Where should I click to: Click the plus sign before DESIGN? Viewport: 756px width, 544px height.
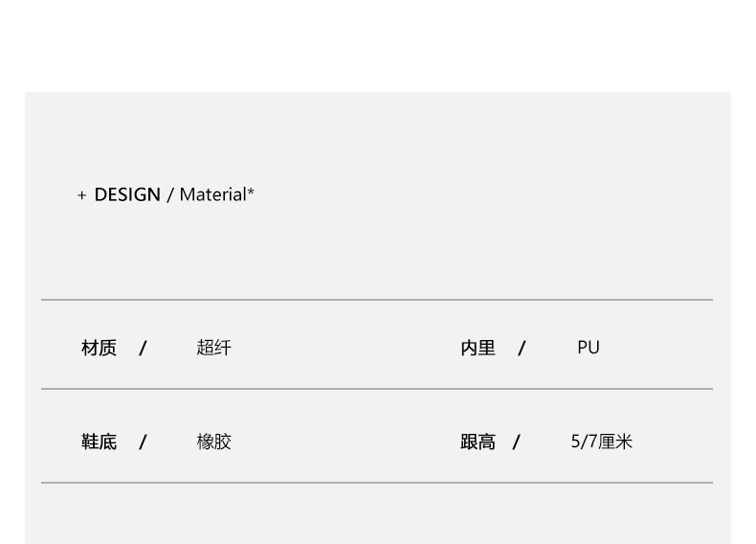82,195
